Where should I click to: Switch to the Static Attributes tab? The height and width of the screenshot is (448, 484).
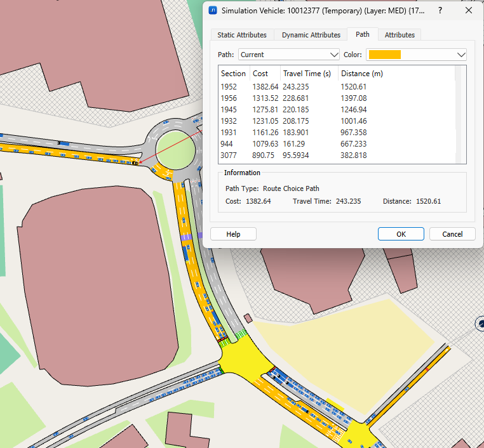[x=242, y=35]
